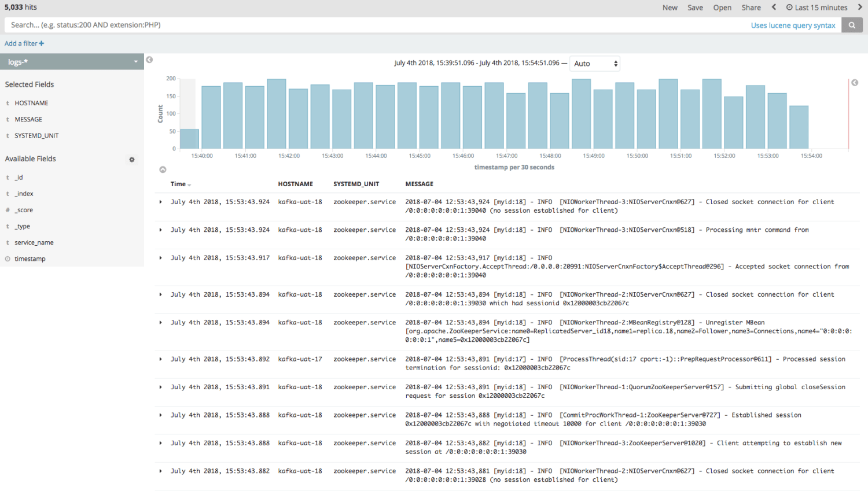Open the histogram interval Auto dropdown
Viewport: 868px width, 491px height.
594,64
